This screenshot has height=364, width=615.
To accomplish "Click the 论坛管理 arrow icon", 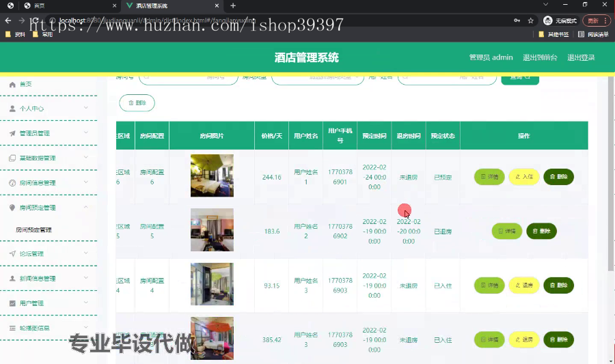I will point(12,254).
